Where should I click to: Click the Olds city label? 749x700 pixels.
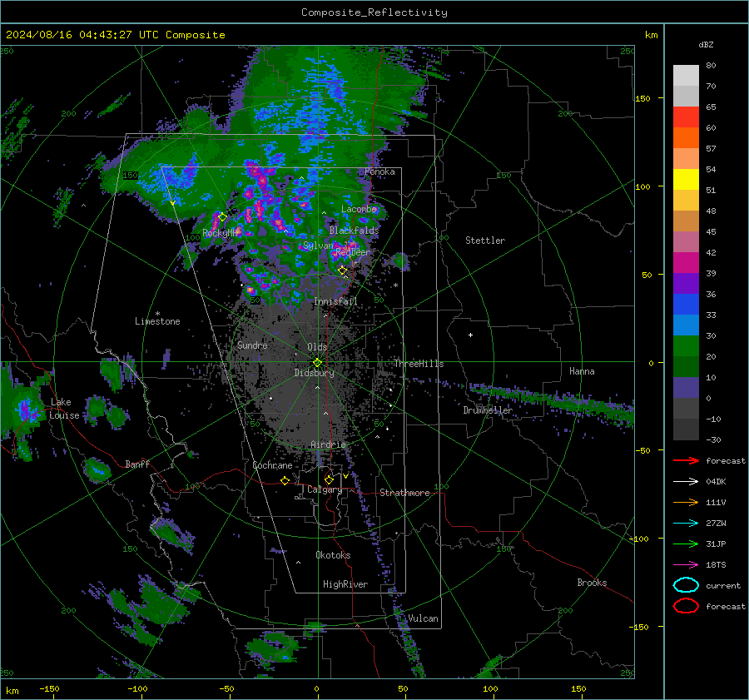[317, 347]
